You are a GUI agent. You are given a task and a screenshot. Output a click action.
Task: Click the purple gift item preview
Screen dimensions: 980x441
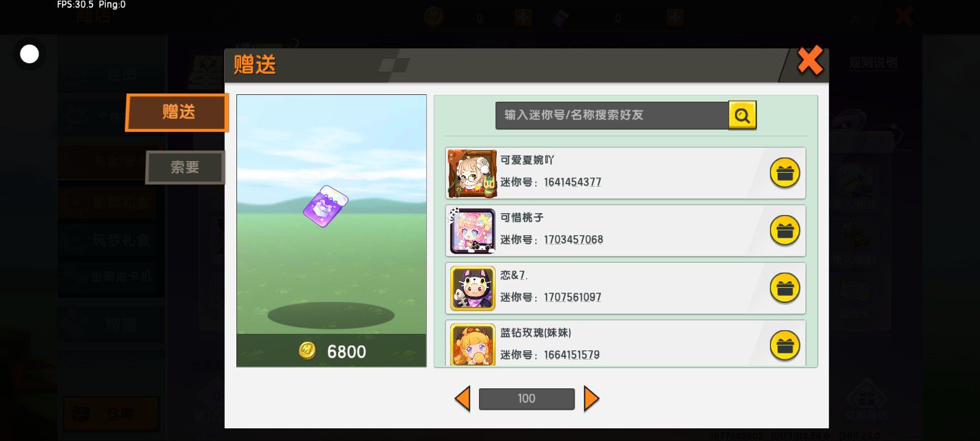pos(326,206)
